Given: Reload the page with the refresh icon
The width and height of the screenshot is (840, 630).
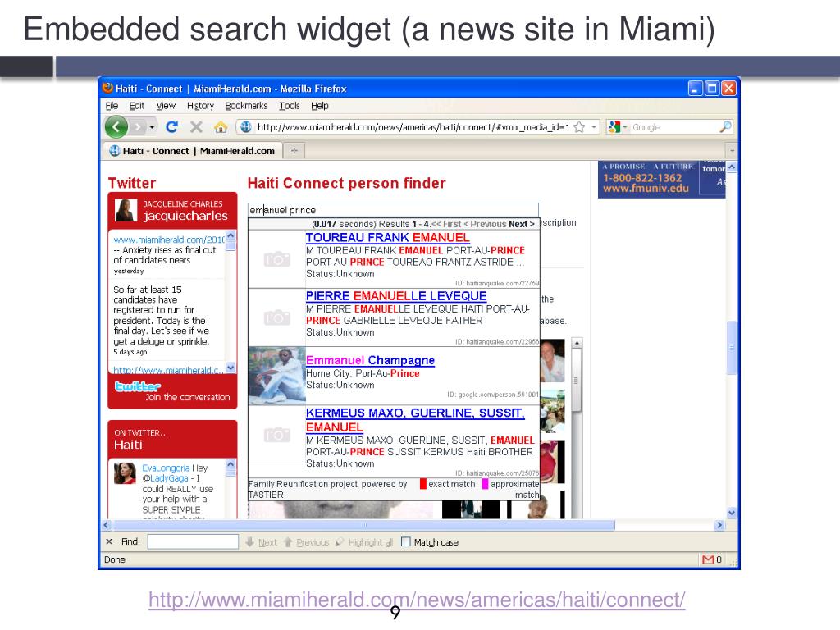Looking at the screenshot, I should (171, 127).
